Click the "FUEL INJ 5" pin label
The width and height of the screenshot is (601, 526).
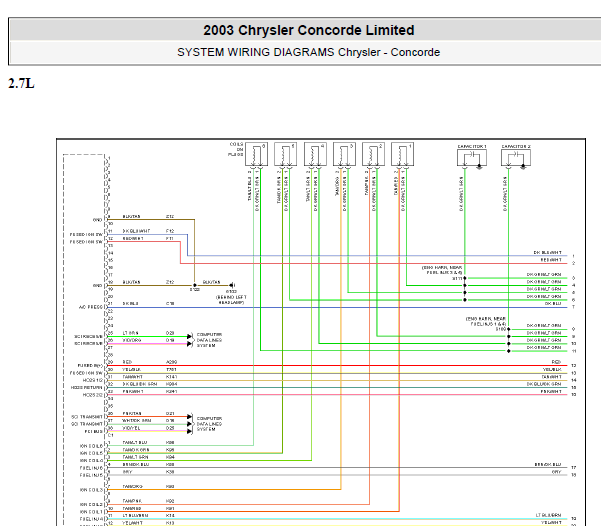[x=92, y=475]
